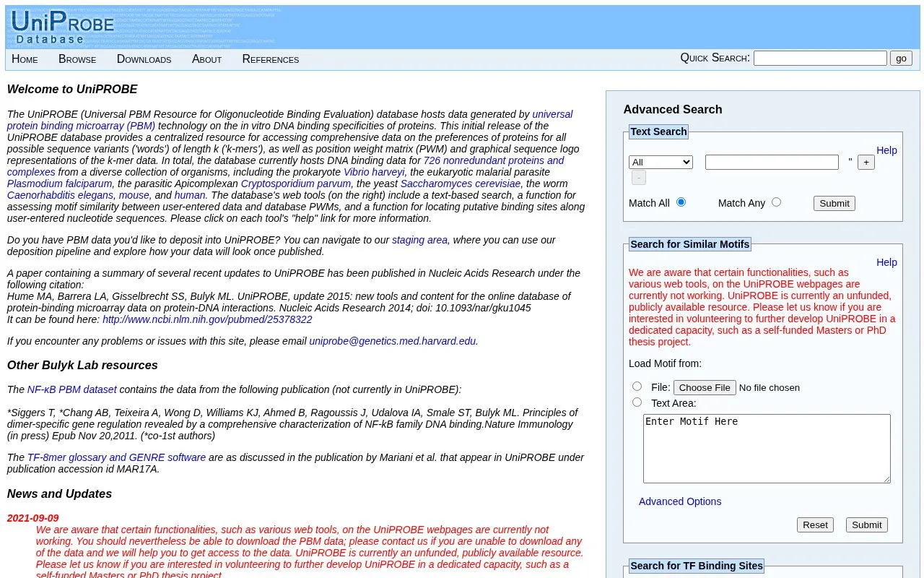924x578 pixels.
Task: Open the Cryptosporidium parvum link
Action: [296, 184]
